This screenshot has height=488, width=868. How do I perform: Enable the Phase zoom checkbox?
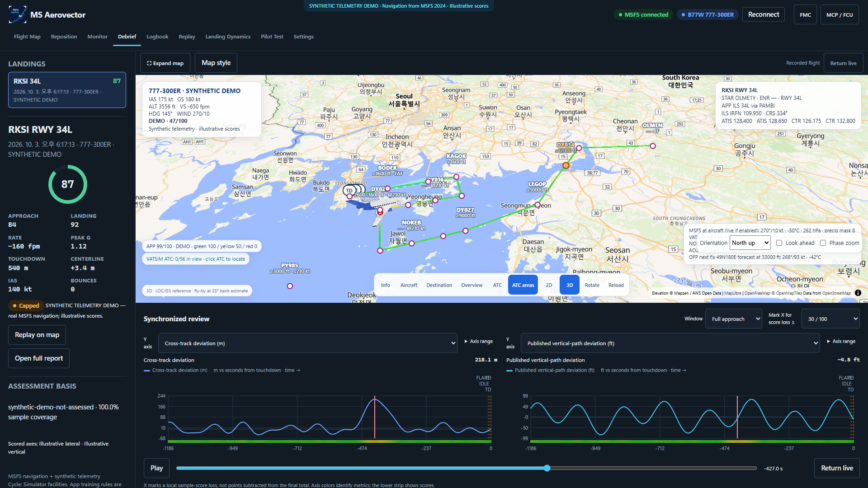[823, 243]
